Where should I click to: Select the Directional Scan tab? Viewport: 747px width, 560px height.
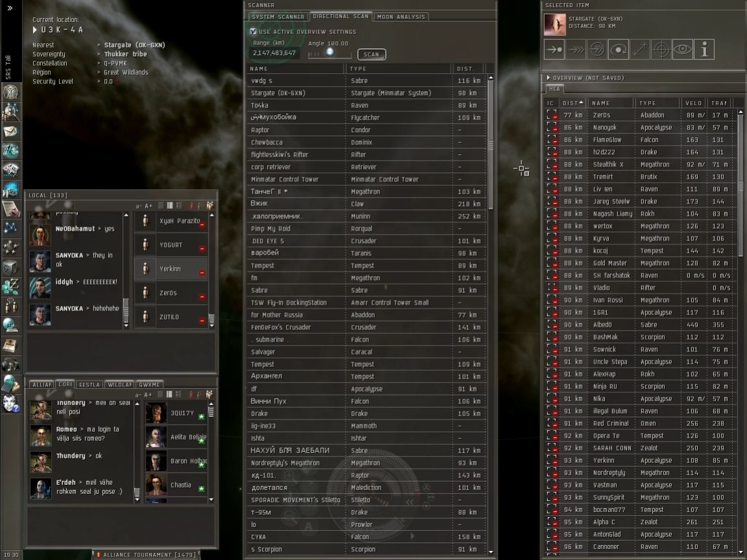pyautogui.click(x=340, y=16)
